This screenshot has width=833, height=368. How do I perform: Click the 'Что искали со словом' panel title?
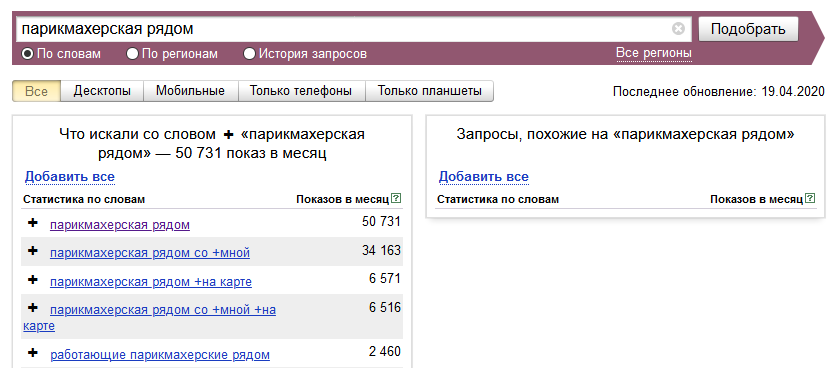click(212, 144)
